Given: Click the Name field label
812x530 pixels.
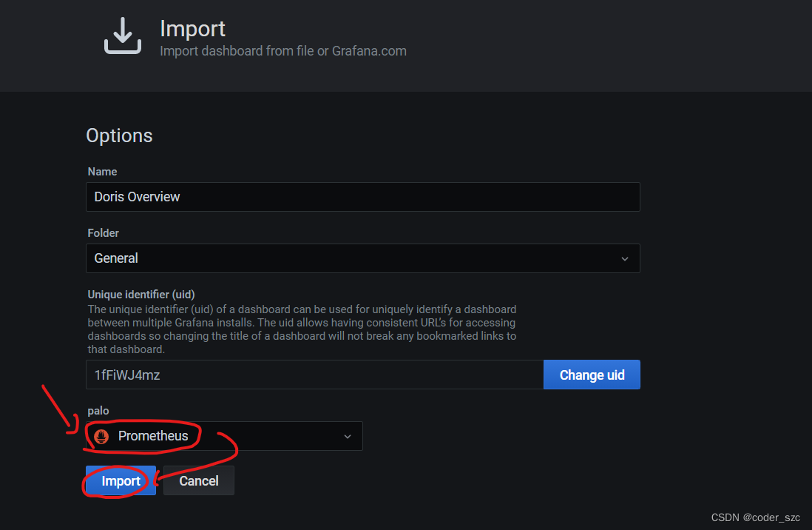Looking at the screenshot, I should tap(102, 172).
